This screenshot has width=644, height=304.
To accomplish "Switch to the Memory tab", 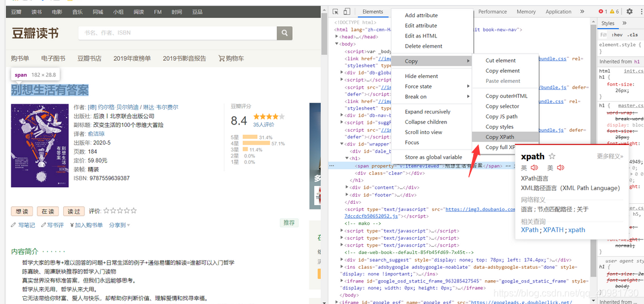I will [x=526, y=11].
